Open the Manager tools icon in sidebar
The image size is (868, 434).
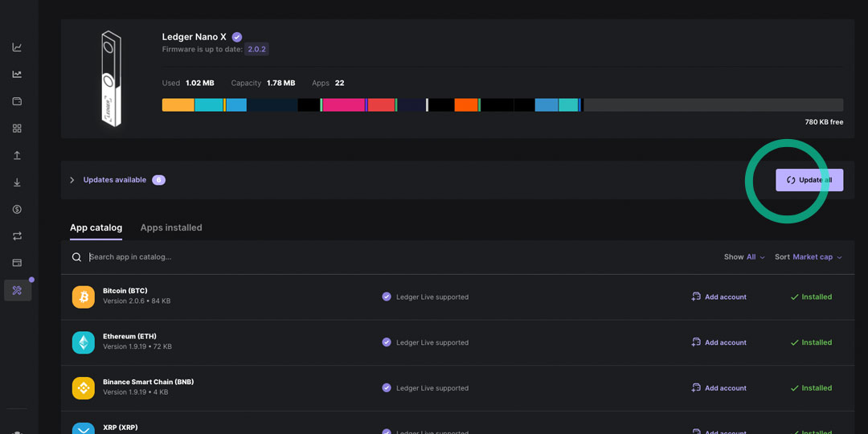point(17,290)
